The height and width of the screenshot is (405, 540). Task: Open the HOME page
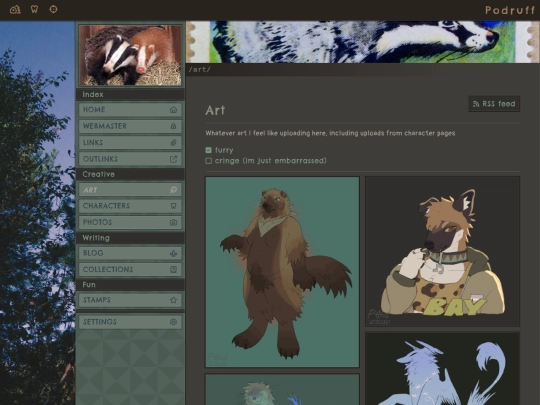(x=130, y=110)
